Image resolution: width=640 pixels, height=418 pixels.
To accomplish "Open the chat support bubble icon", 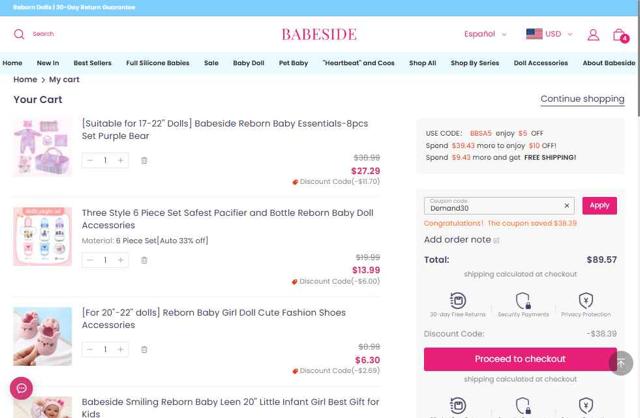I will [x=22, y=388].
